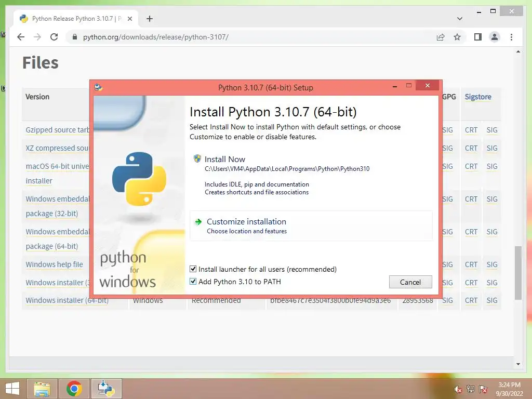Viewport: 532px width, 399px height.
Task: Click the Windows installer (64-bit) link
Action: 67,301
